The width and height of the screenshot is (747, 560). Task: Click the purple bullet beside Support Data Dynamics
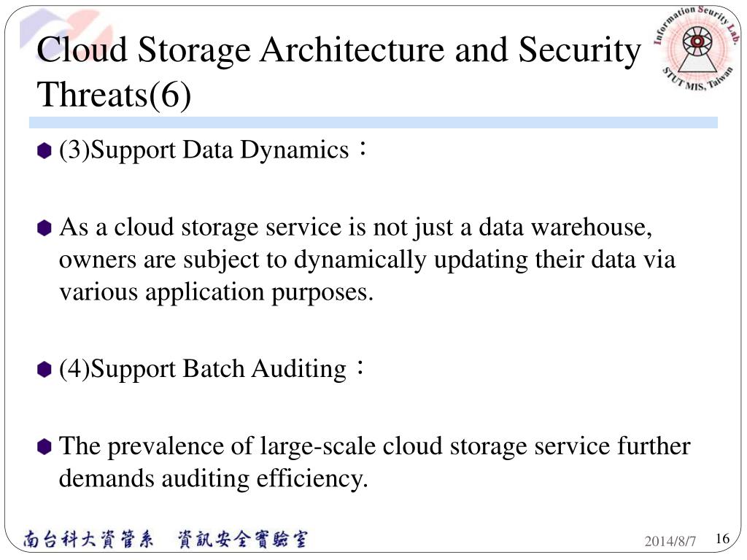coord(44,150)
